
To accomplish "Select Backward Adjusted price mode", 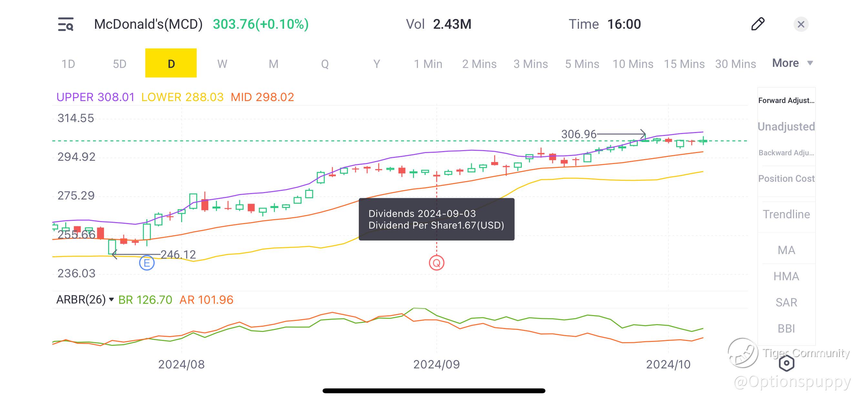I will (x=786, y=153).
